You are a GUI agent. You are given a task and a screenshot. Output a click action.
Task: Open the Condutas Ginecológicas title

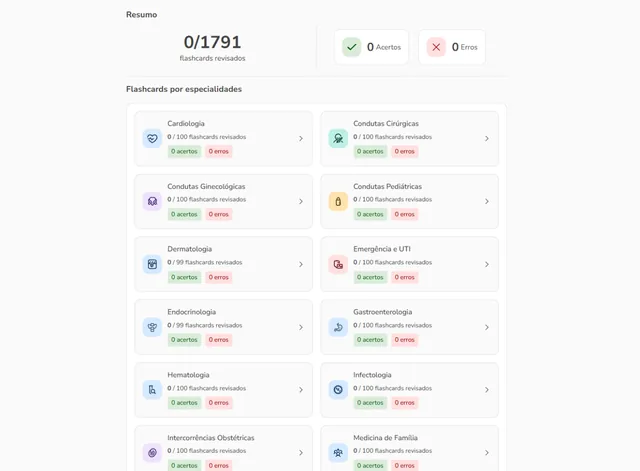coord(206,186)
